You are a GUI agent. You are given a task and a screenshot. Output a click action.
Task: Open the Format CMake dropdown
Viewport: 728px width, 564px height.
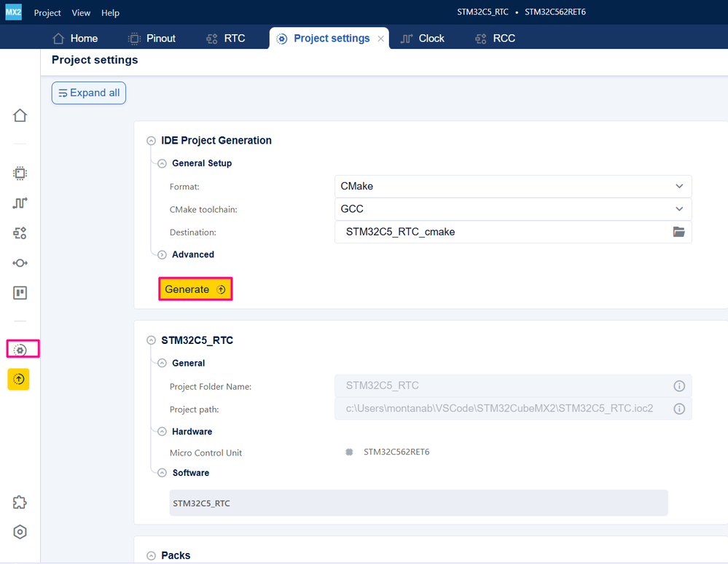[513, 186]
